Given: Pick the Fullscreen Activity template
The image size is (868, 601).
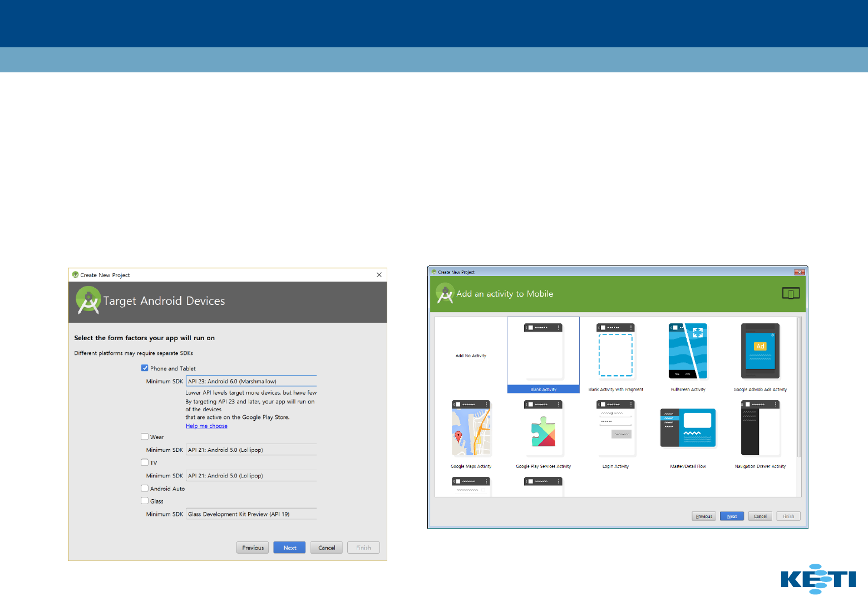Looking at the screenshot, I should coord(688,357).
